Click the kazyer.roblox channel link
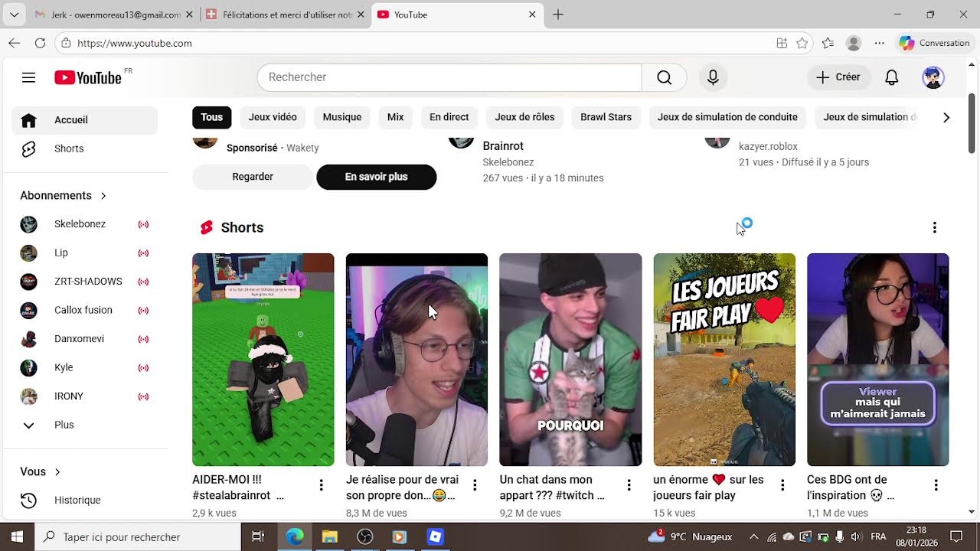Screen dimensions: 980x551 [768, 146]
